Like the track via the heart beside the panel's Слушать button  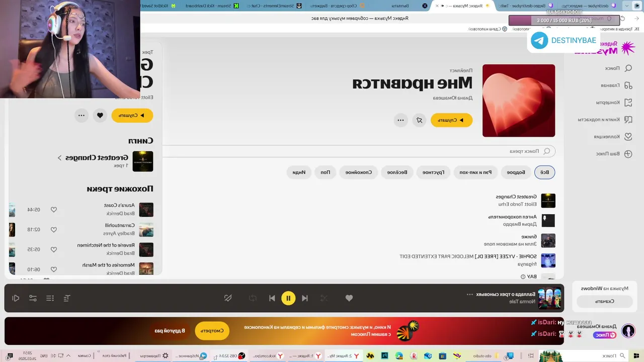[x=100, y=115]
